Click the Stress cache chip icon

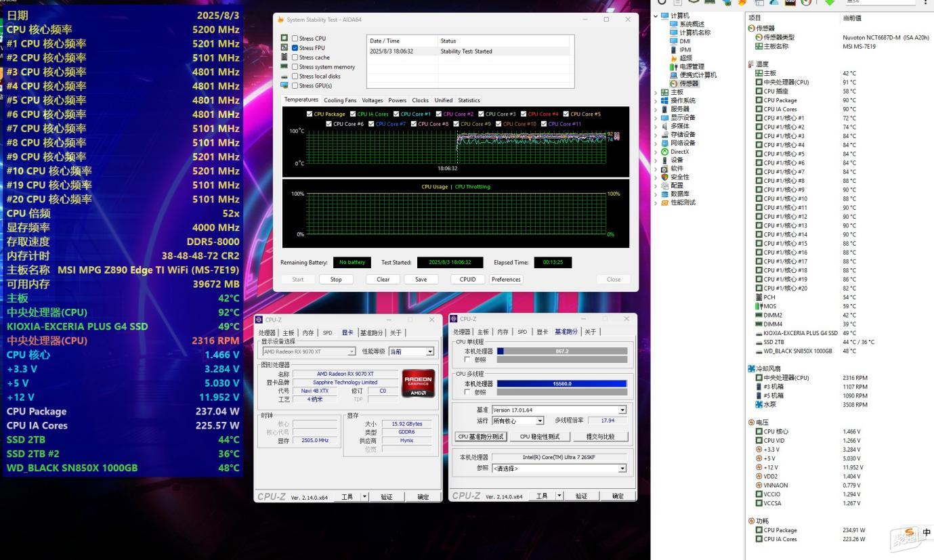284,58
